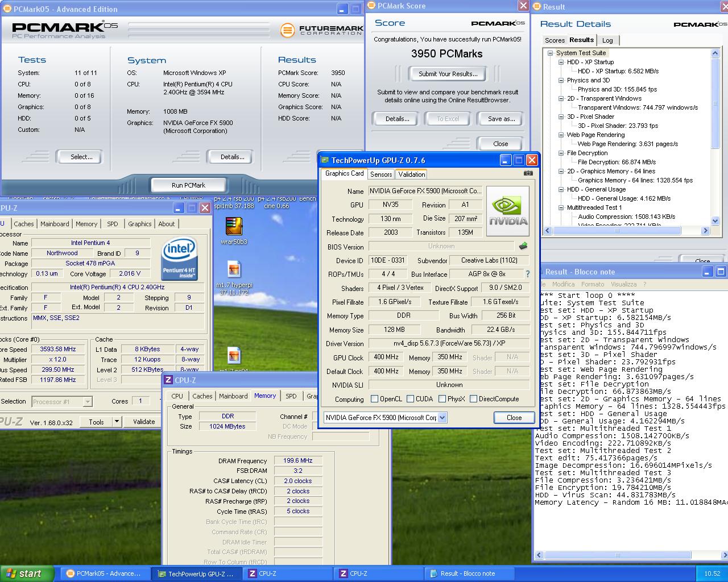Open the GPU selection dropdown in GPU-Z
728x582 pixels.
pyautogui.click(x=442, y=418)
